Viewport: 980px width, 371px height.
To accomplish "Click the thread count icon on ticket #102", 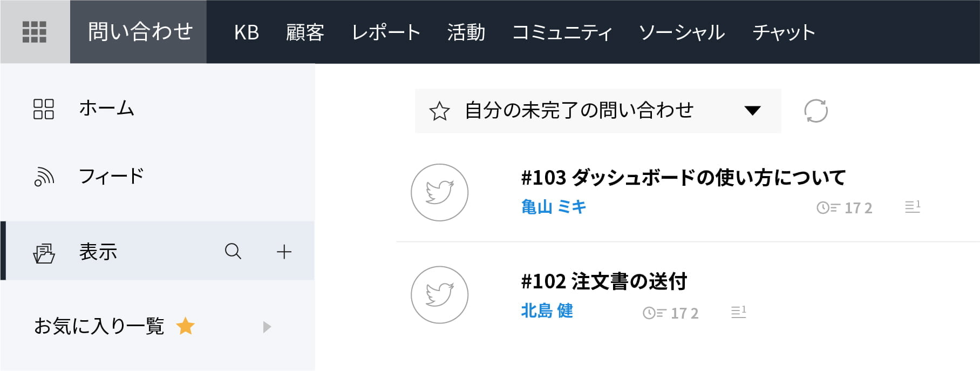I will click(738, 312).
